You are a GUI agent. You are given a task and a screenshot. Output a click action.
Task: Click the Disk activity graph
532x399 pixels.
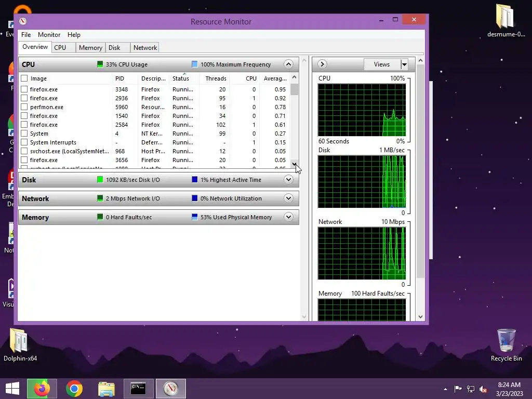(x=362, y=181)
